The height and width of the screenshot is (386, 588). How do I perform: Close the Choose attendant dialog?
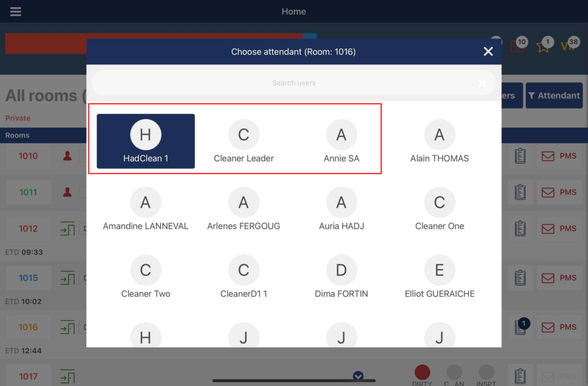[x=488, y=52]
